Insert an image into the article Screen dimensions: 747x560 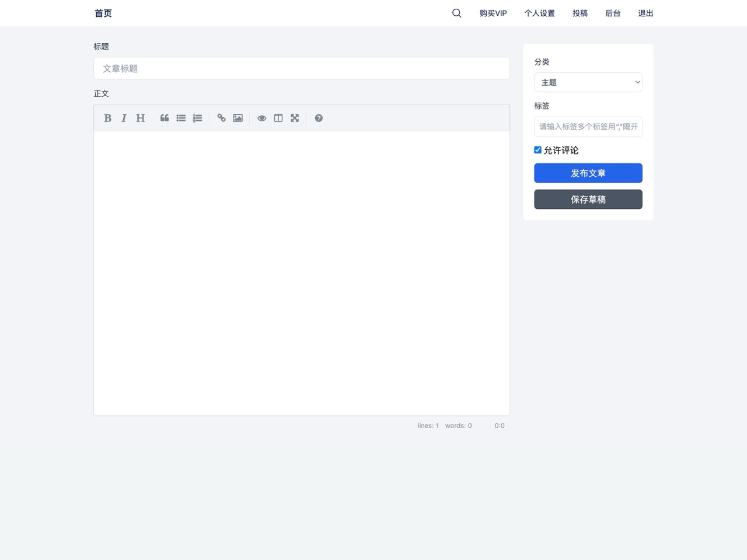coord(238,118)
